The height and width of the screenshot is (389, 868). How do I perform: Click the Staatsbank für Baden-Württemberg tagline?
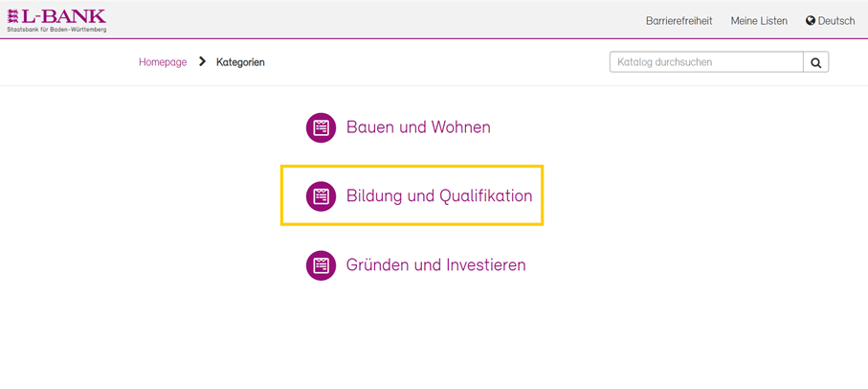56,30
